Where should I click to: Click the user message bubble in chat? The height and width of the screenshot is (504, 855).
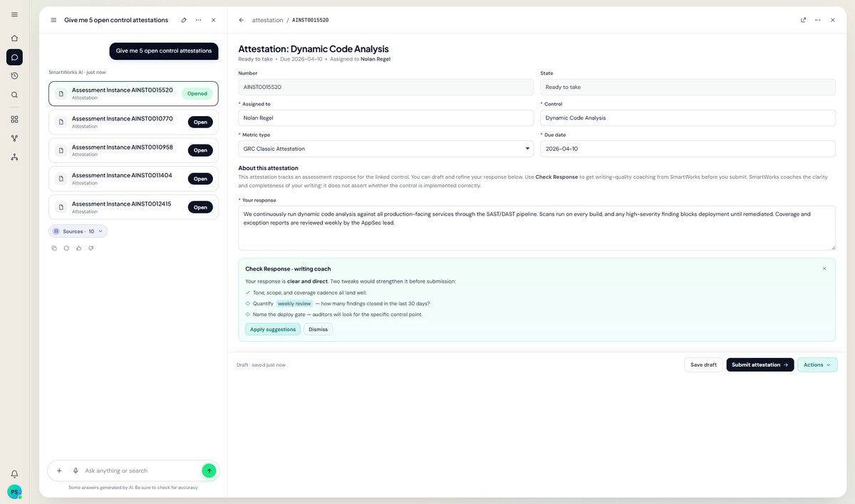click(164, 51)
